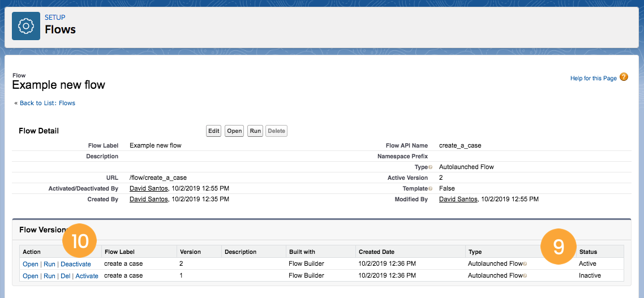This screenshot has height=298, width=644.
Task: Run version 1 of the flow
Action: click(49, 276)
